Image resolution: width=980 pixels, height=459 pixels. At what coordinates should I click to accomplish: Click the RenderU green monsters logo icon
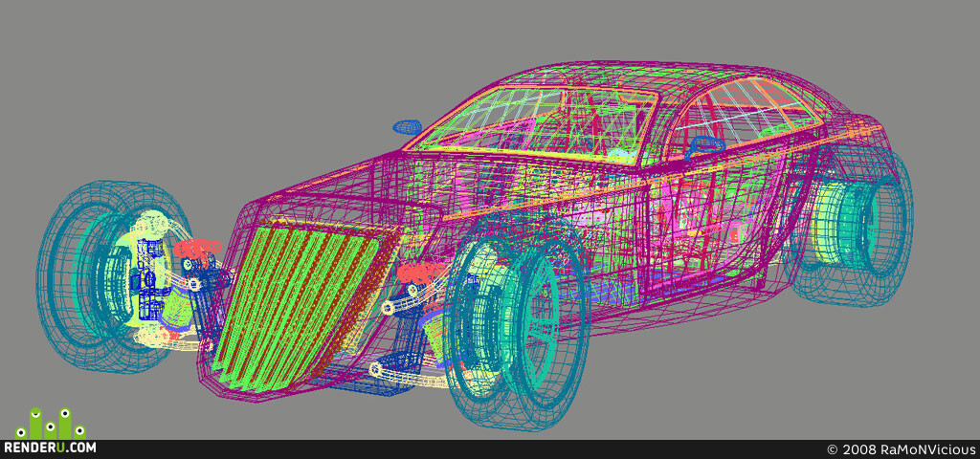50,424
